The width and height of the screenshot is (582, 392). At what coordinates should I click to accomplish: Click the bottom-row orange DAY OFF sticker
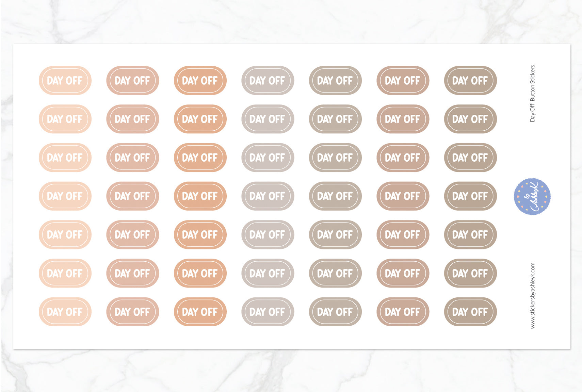[200, 312]
